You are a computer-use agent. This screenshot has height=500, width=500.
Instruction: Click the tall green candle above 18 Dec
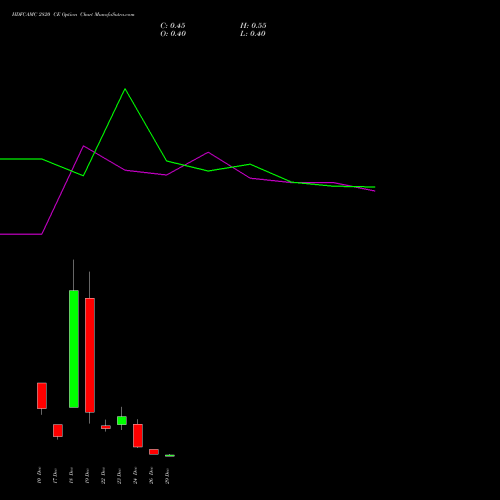[x=74, y=349]
